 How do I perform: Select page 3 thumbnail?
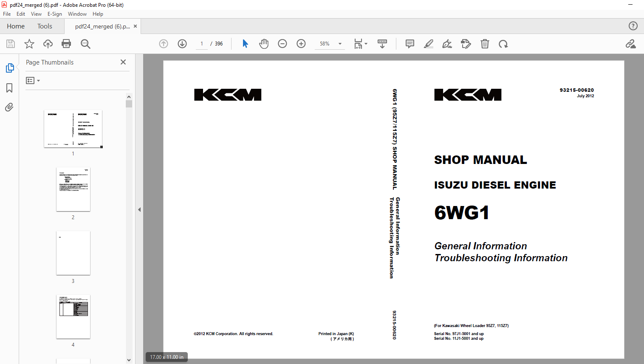point(73,253)
